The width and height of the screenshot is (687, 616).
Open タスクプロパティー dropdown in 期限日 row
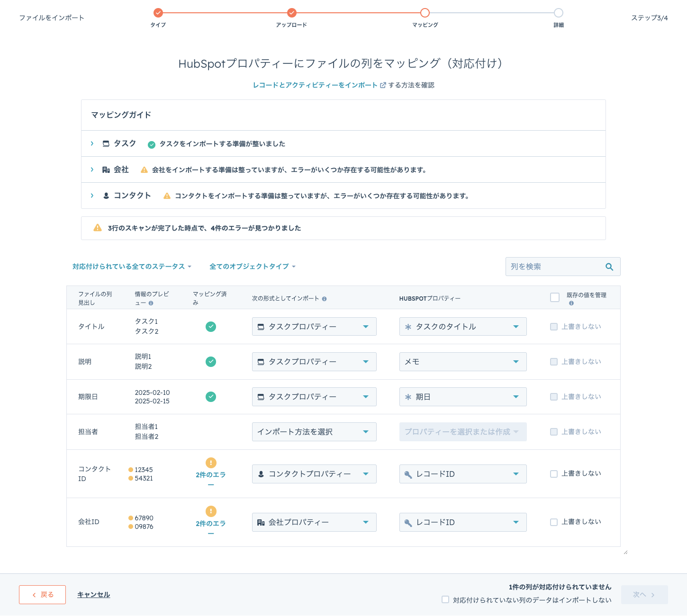point(314,397)
